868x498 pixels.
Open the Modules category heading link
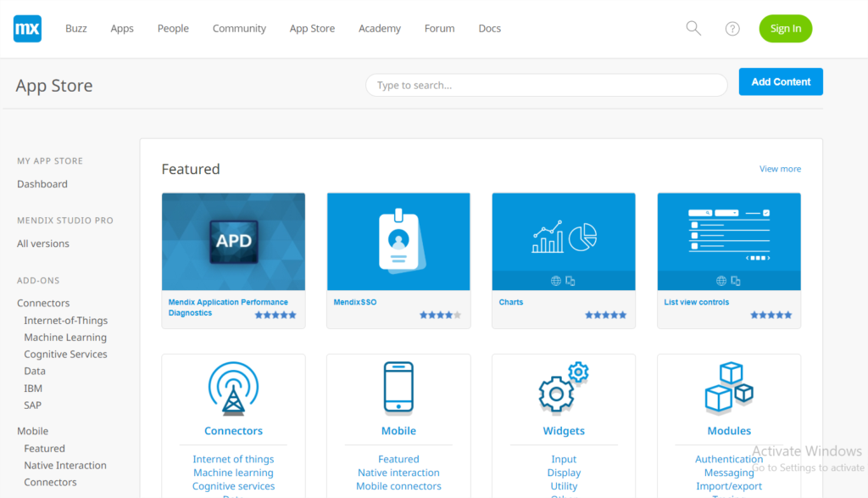click(729, 430)
